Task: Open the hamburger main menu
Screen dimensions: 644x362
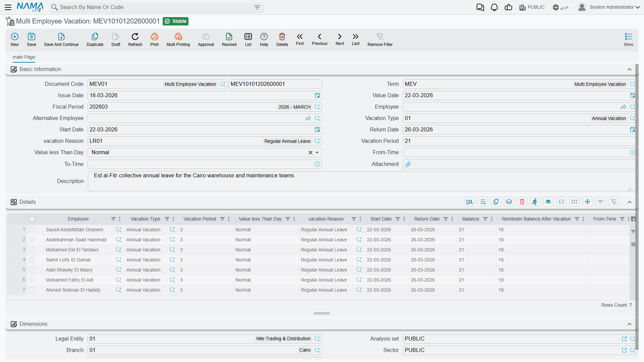Action: (x=8, y=7)
